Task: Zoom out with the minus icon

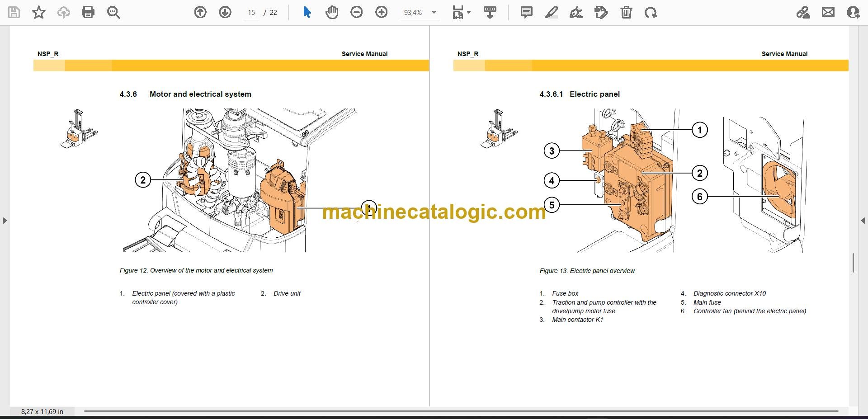Action: tap(357, 12)
